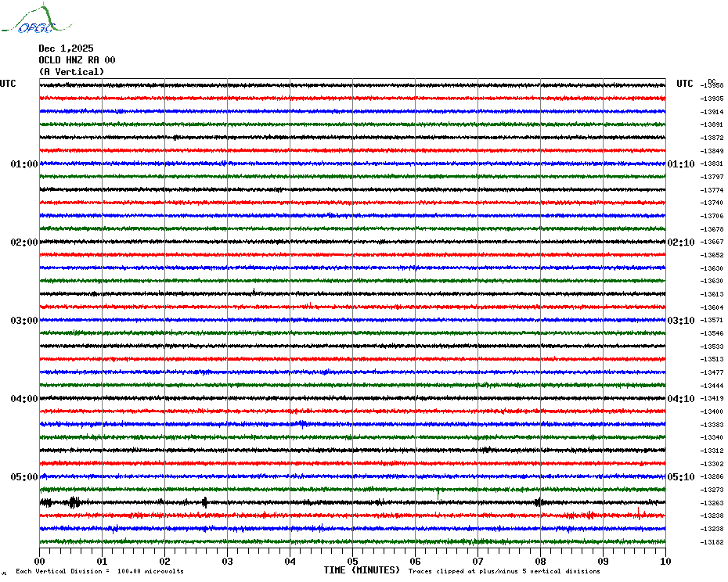728x582 pixels.
Task: Click the DC value "-13286"
Action: click(712, 476)
